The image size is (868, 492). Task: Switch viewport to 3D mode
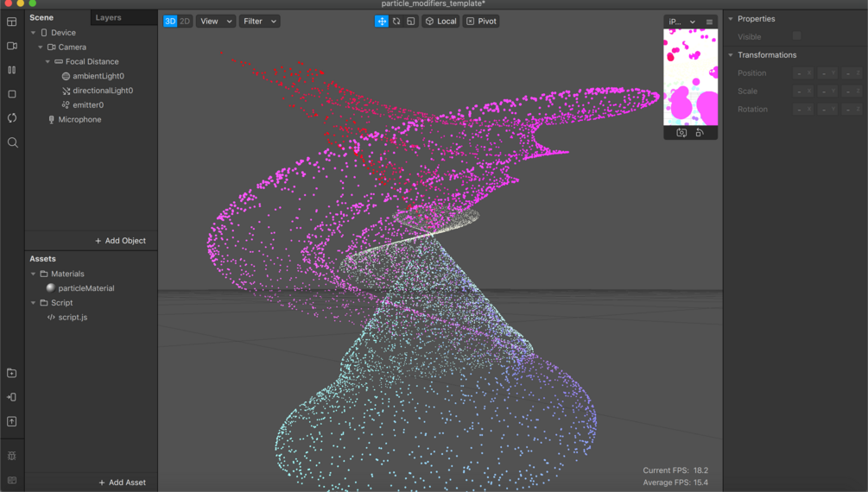[x=170, y=21]
